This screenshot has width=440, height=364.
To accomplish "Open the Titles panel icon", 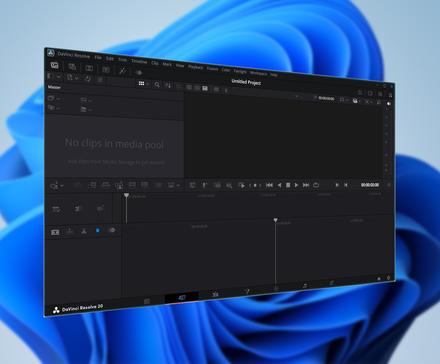I will pos(106,69).
